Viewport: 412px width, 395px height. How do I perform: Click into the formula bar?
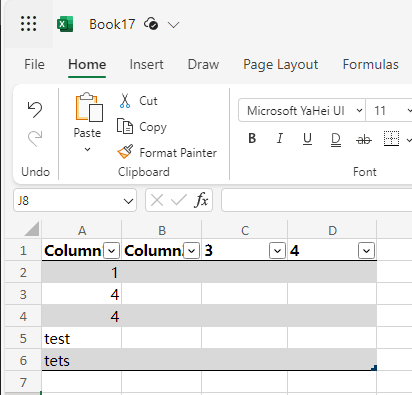point(317,200)
